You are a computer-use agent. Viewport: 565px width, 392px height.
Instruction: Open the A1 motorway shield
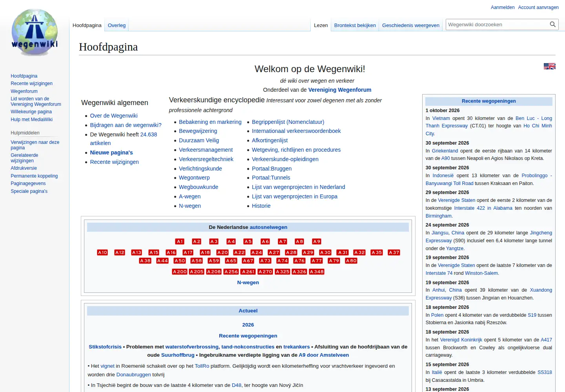coord(180,241)
